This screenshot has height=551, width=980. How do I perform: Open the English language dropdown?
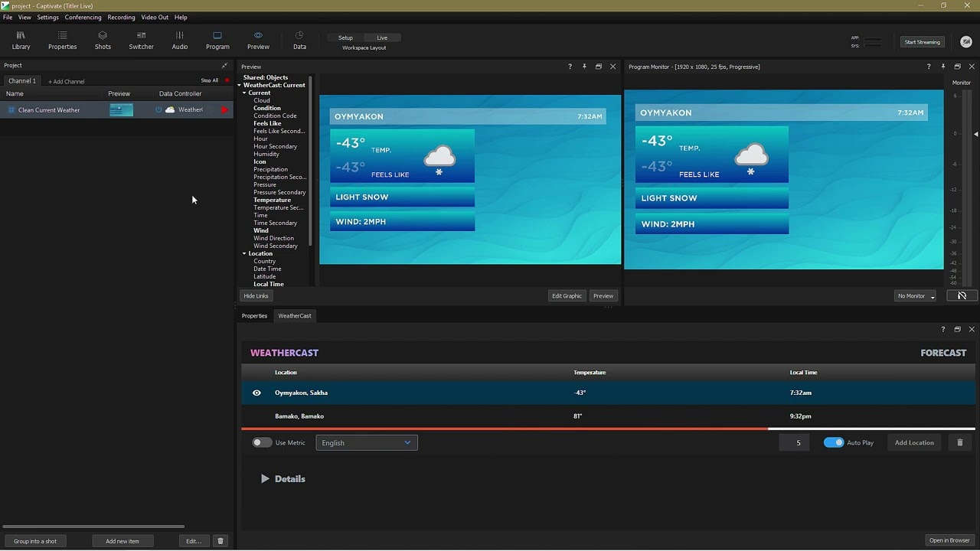click(367, 442)
